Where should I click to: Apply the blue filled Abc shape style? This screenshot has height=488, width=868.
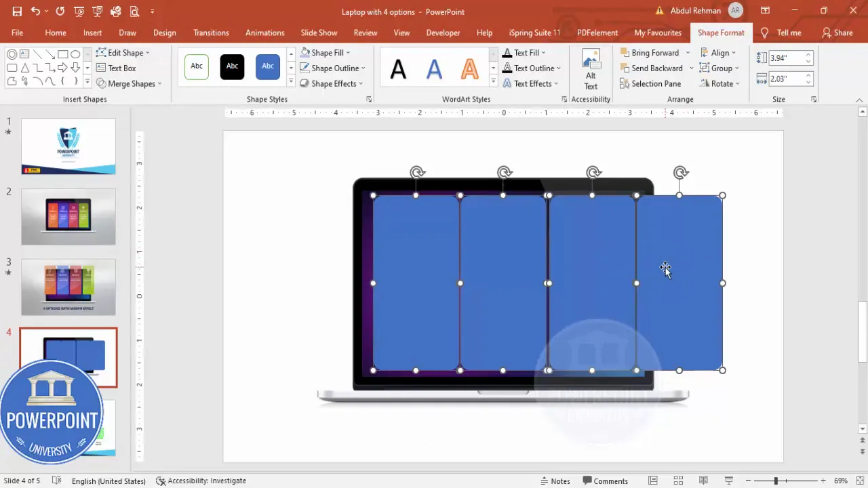(268, 66)
